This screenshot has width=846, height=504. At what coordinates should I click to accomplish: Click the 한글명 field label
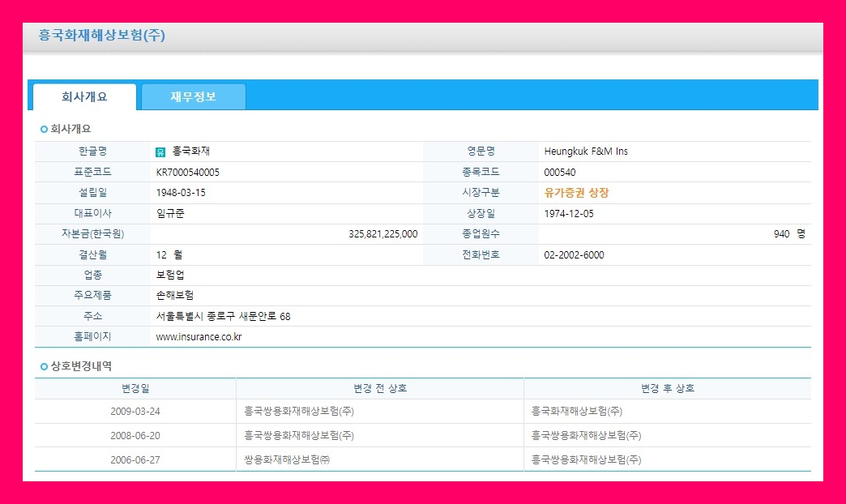pos(93,152)
